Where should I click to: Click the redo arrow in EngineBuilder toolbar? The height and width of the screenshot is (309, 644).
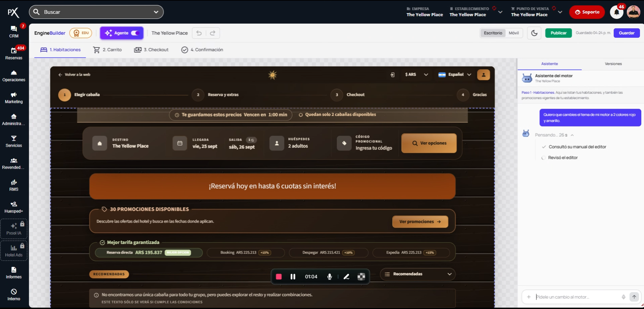point(213,33)
